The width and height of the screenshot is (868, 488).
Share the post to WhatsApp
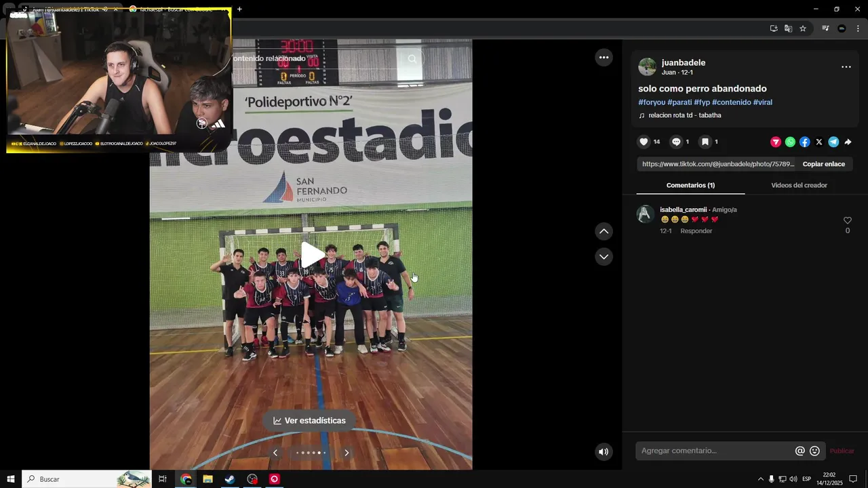pos(790,142)
